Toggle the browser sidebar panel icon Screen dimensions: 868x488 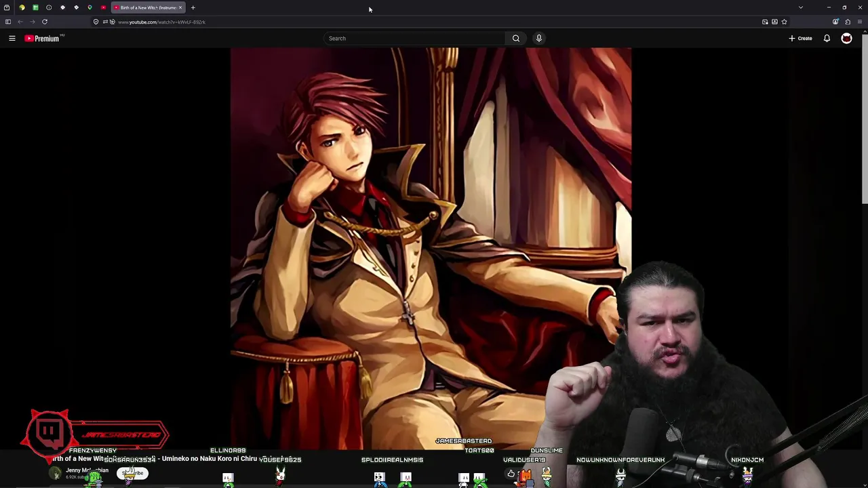[x=8, y=22]
